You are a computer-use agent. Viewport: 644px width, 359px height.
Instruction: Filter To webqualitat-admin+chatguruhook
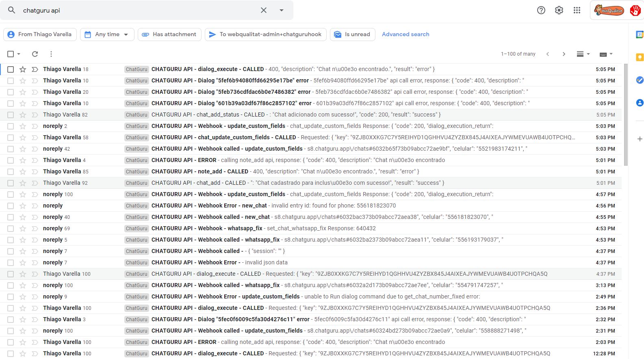[266, 35]
